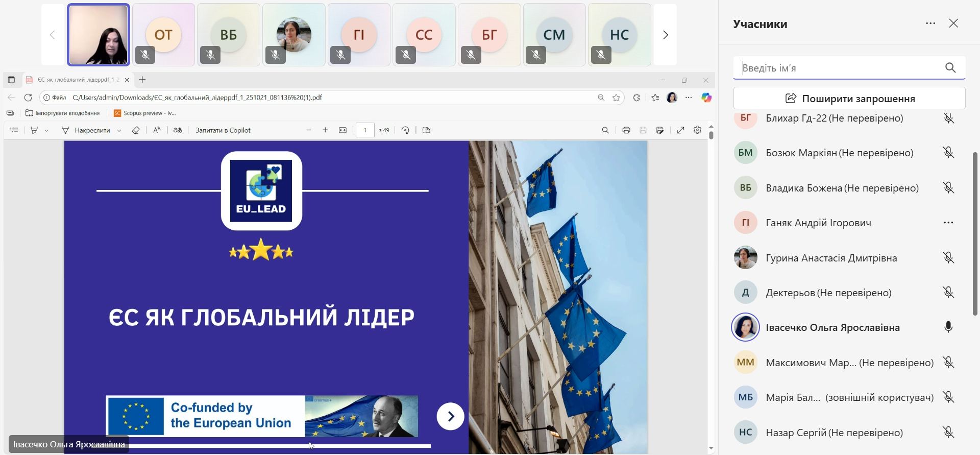This screenshot has height=455, width=980.
Task: Open browser settings and more menu
Action: tap(689, 98)
